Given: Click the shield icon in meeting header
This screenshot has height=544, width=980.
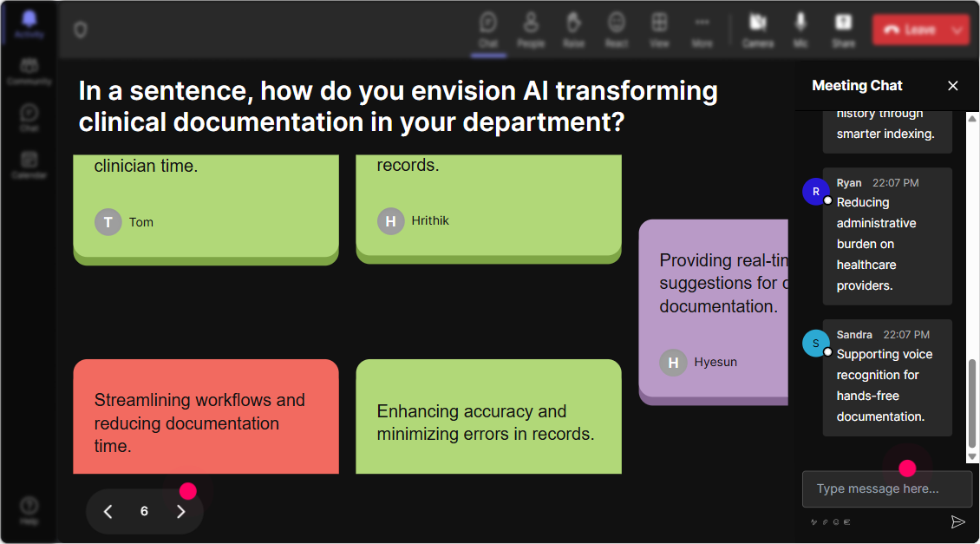Looking at the screenshot, I should [x=81, y=29].
